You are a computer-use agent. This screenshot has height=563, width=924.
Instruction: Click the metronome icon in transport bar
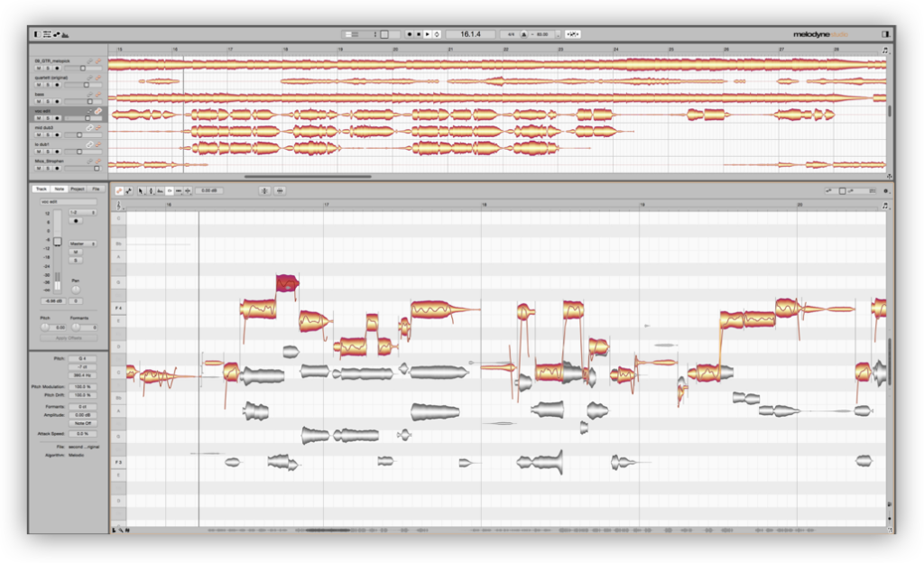(523, 34)
